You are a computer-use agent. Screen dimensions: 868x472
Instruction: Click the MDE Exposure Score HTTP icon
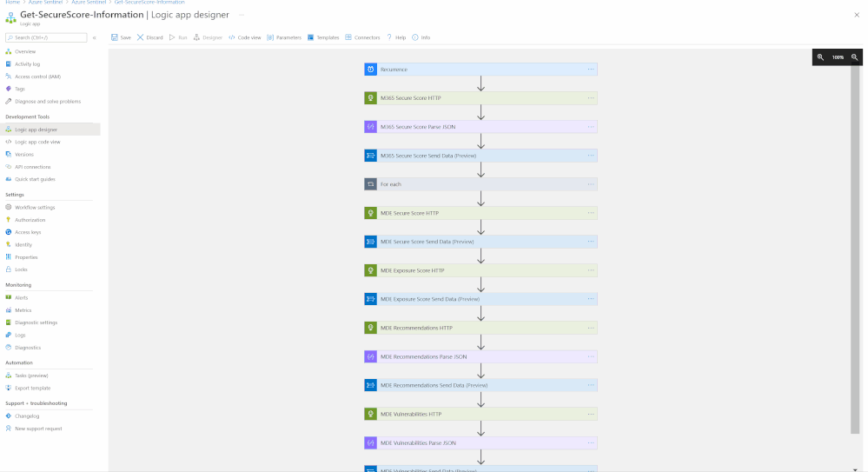click(370, 270)
